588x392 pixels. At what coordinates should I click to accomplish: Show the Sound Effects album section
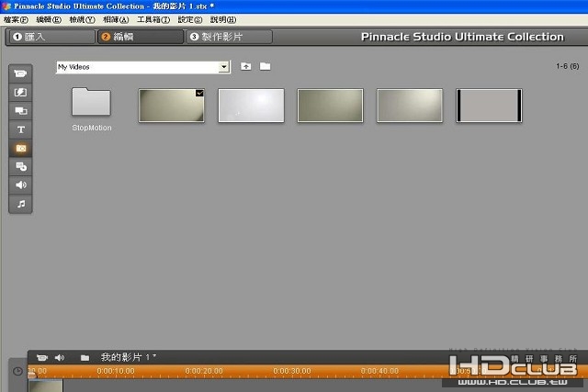20,185
